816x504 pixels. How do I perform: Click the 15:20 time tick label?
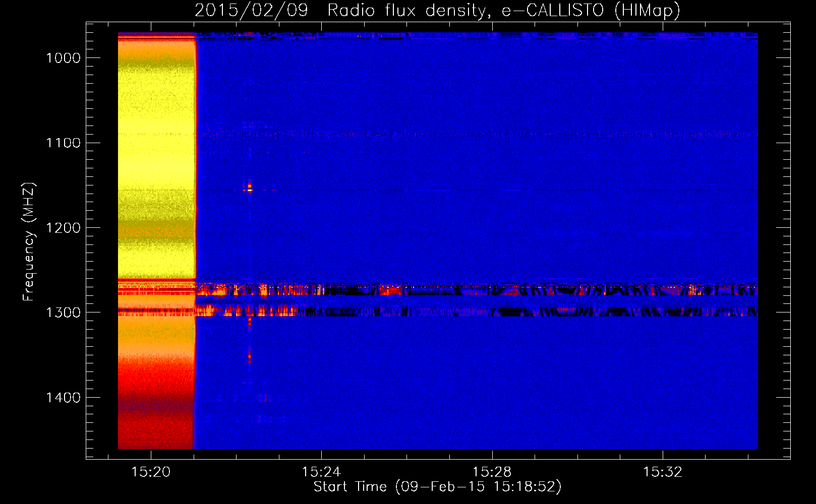tap(151, 472)
